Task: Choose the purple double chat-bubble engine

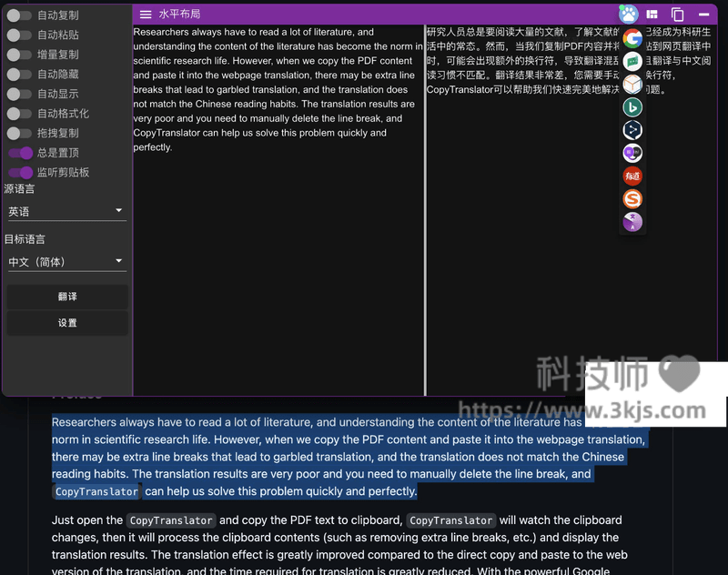Action: [x=632, y=153]
